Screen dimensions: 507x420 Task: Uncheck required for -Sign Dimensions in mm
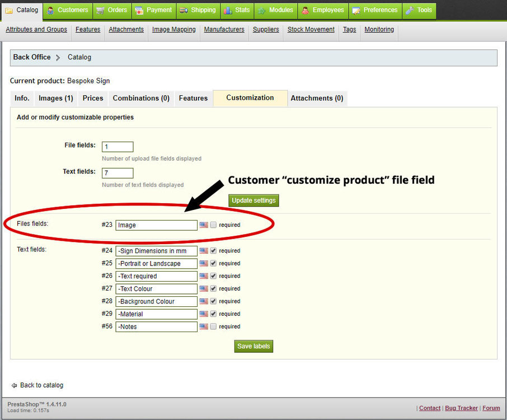coord(213,250)
